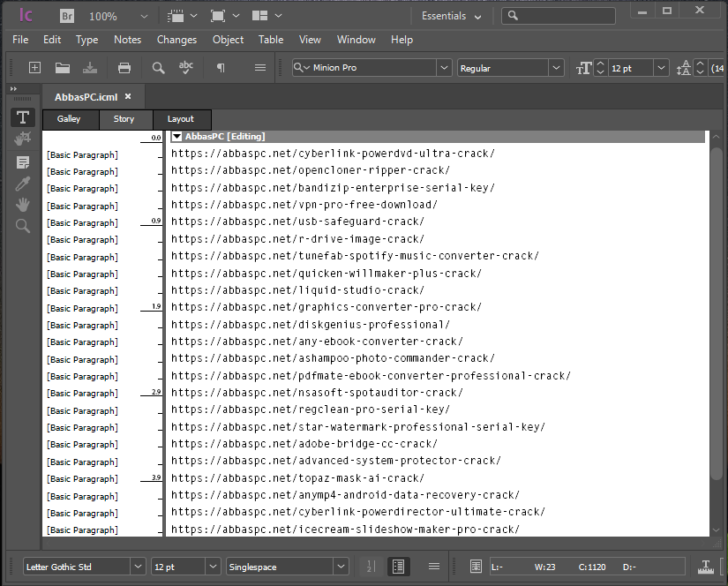728x586 pixels.
Task: Click the scroll down arrow at bottom right
Action: tap(717, 530)
